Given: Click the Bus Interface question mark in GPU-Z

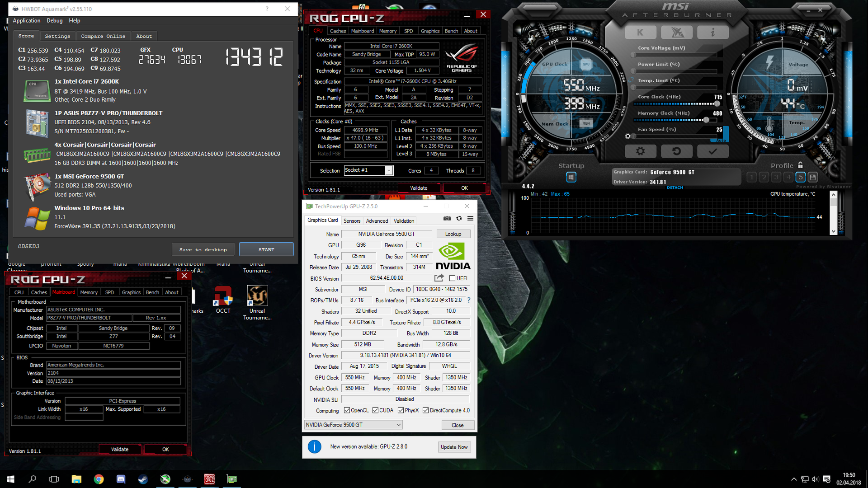Looking at the screenshot, I should [469, 300].
